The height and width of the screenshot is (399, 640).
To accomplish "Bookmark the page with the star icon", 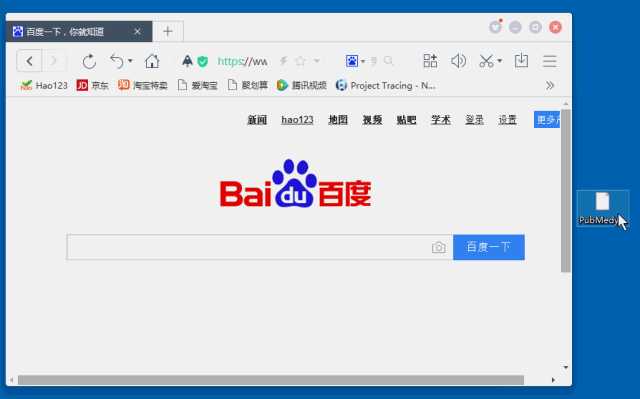I will 300,61.
